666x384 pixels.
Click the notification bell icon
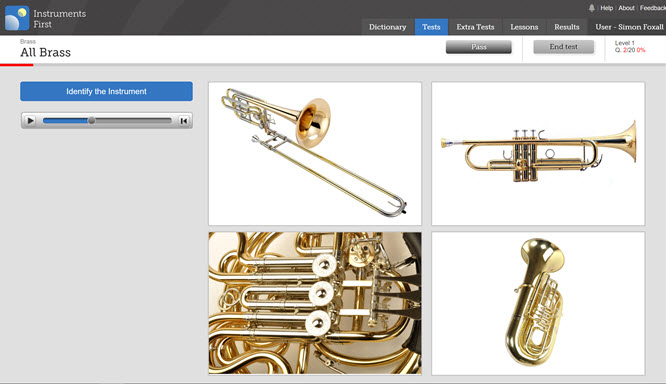click(x=591, y=8)
